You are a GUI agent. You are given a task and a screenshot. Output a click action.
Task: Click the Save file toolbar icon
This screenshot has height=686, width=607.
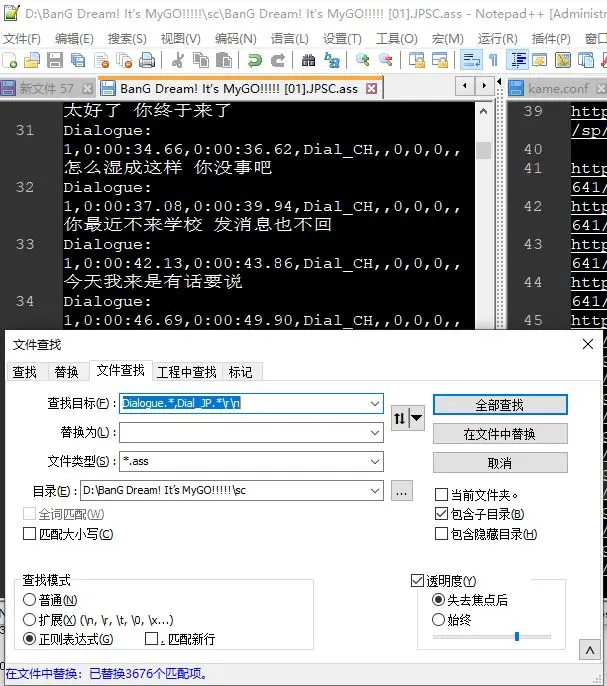(55, 60)
